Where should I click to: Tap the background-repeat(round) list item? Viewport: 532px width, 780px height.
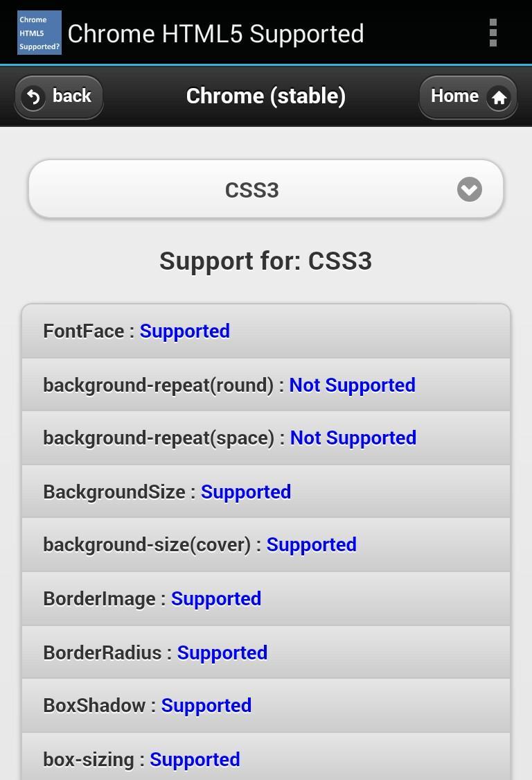(266, 385)
